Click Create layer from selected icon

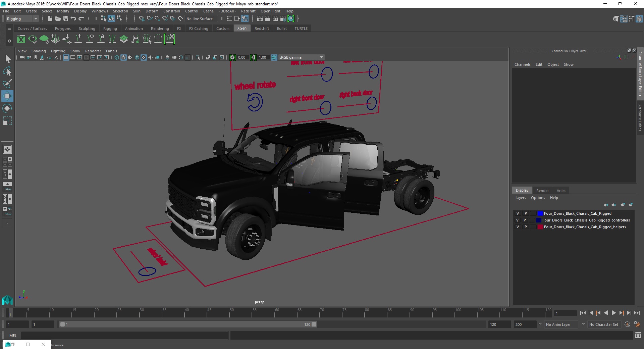pyautogui.click(x=631, y=205)
